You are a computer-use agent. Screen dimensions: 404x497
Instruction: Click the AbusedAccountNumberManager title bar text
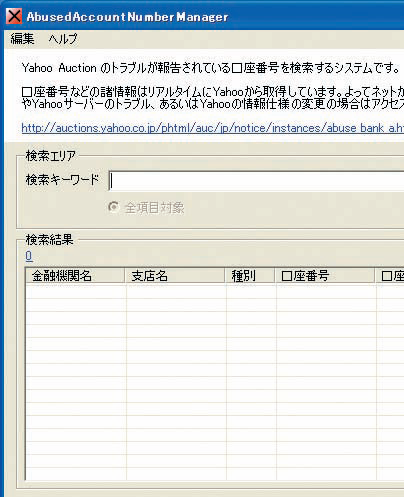(127, 17)
